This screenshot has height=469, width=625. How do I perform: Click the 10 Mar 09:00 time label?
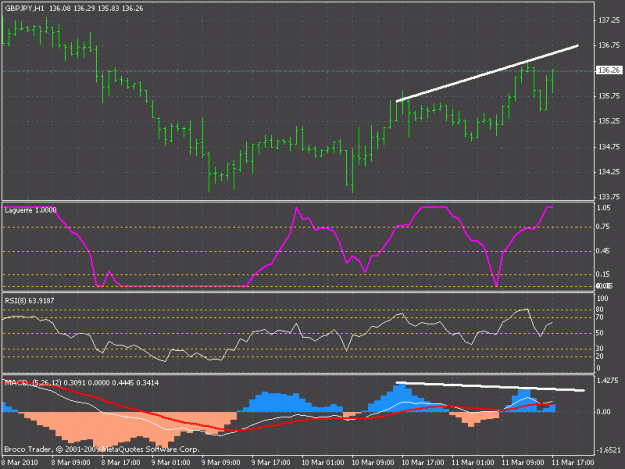373,462
